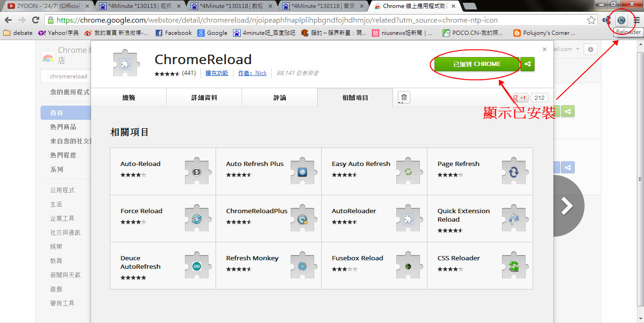
Task: Click the Quick Extension Reload icon
Action: tap(514, 219)
